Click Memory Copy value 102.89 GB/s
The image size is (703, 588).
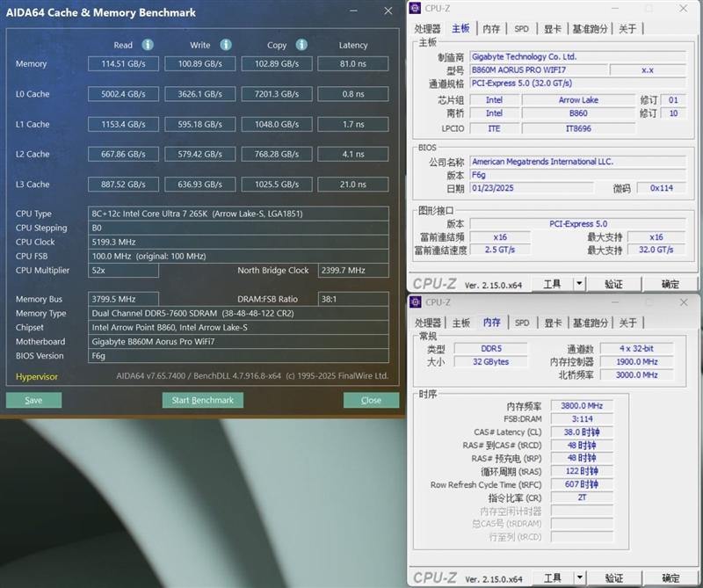click(277, 63)
